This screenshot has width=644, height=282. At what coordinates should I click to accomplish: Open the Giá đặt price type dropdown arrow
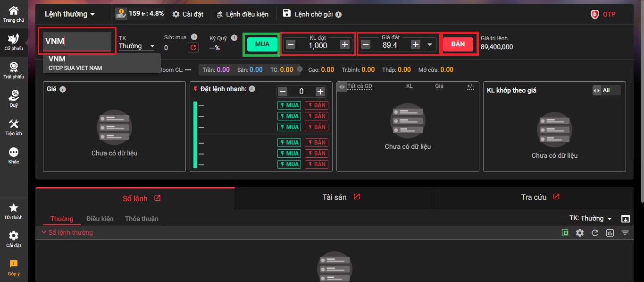429,44
